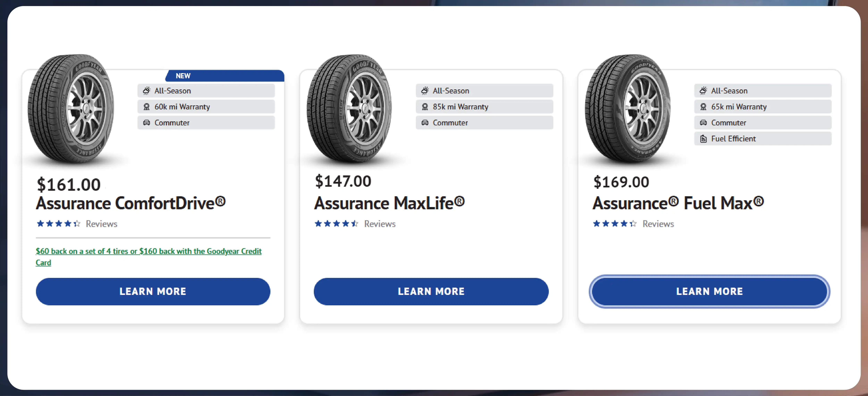Screen dimensions: 868x396
Task: Click the Assurance ComfortDrive tire image
Action: 71,109
